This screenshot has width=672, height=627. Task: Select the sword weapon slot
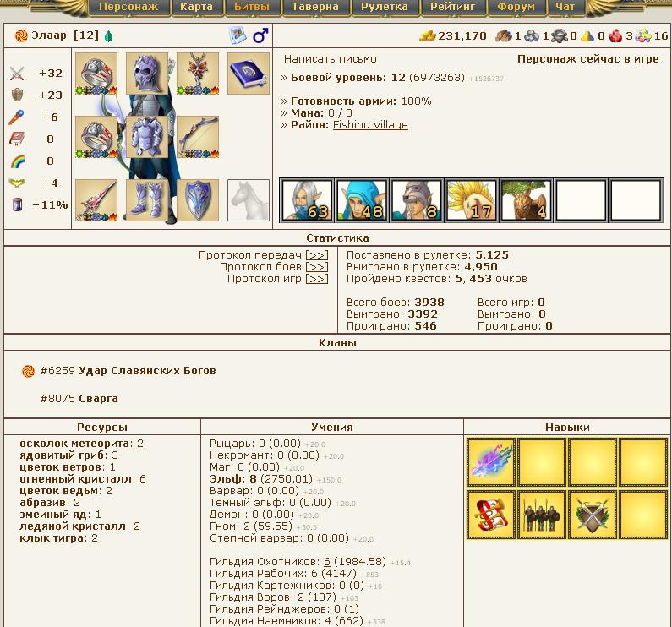click(96, 200)
